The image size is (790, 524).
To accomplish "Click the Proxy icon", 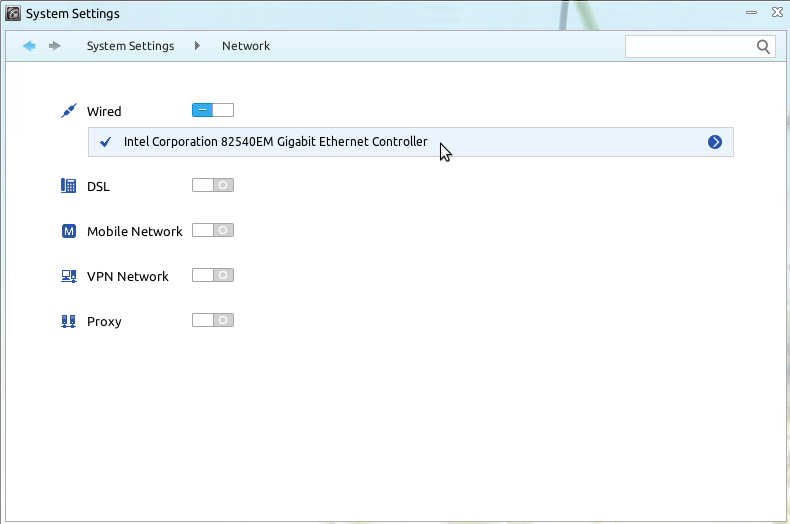I will 68,321.
